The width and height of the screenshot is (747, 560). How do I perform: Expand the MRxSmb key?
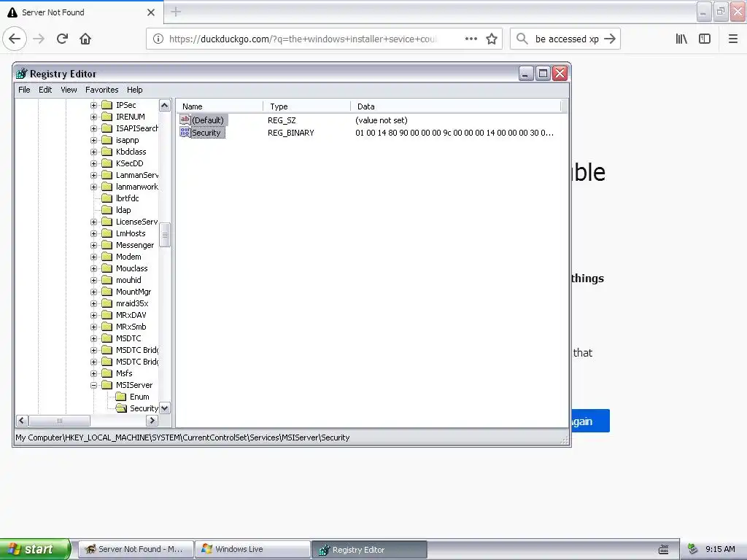click(94, 327)
